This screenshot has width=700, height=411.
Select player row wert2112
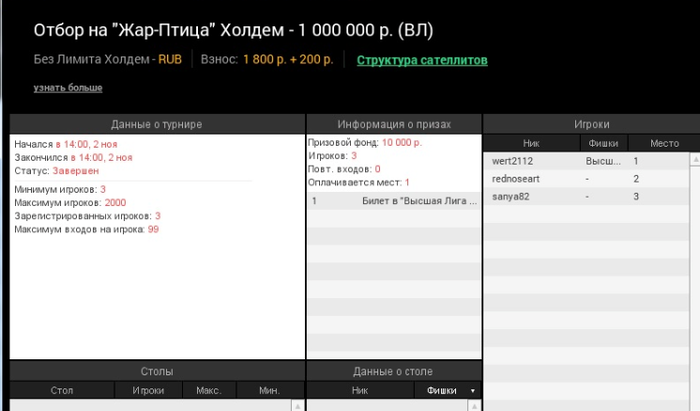point(586,161)
